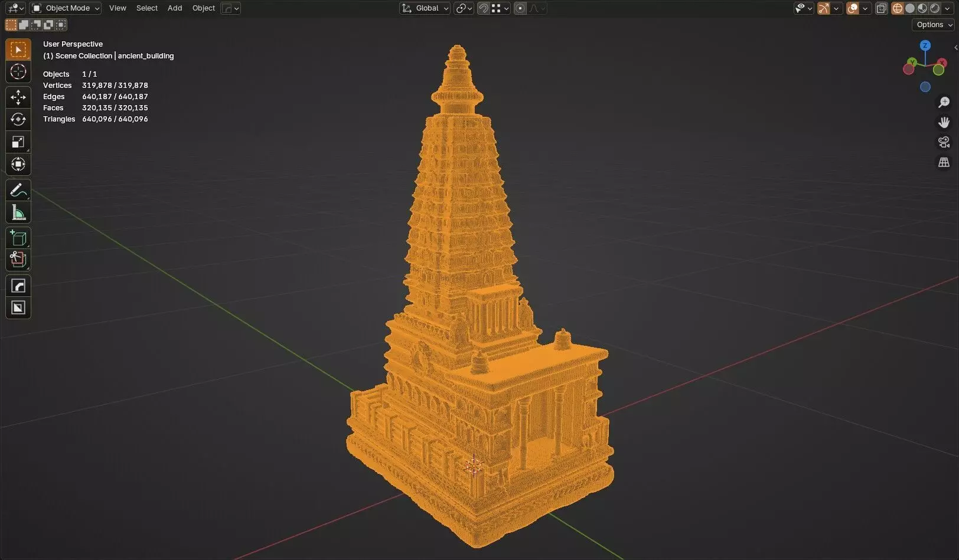Toggle proportional editing

point(520,8)
